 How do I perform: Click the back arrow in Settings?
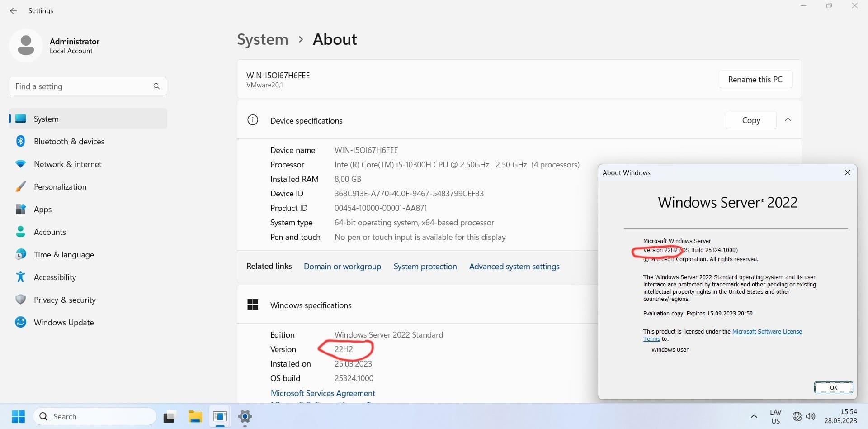pyautogui.click(x=14, y=11)
